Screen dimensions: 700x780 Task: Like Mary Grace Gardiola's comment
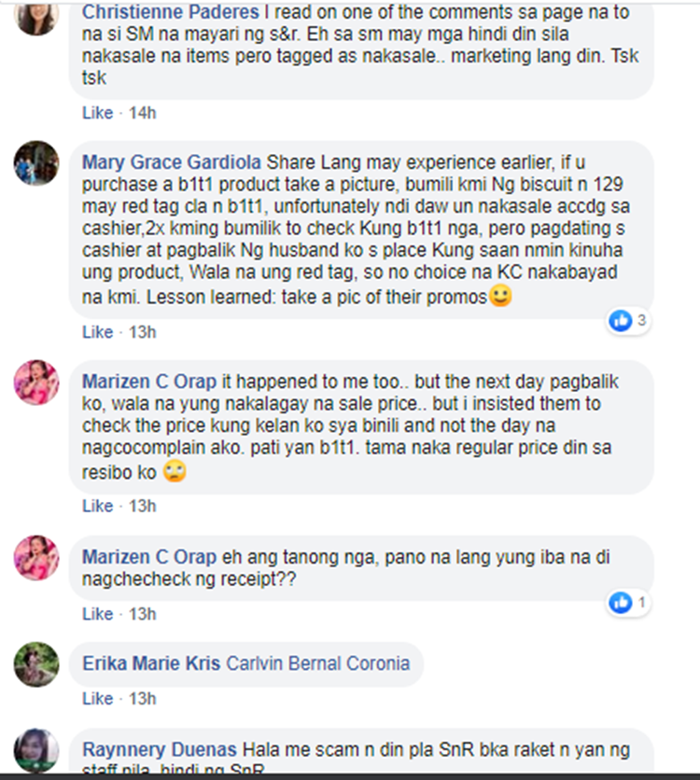click(97, 332)
